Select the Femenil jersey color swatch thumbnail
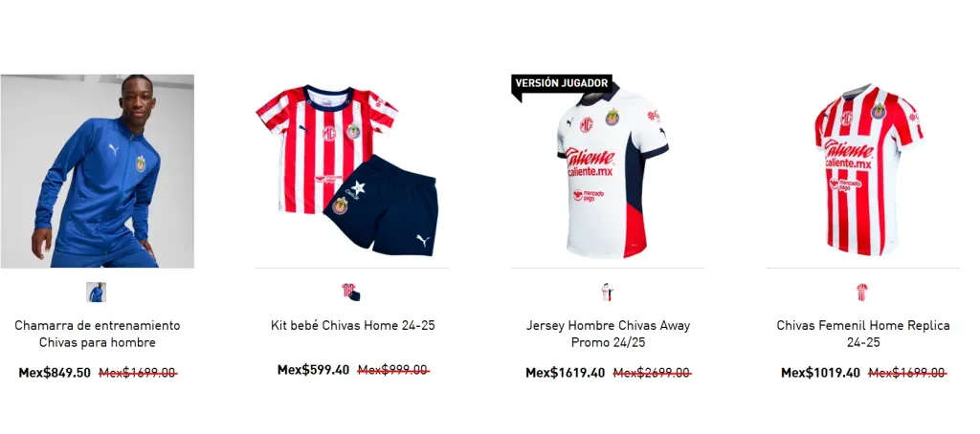980x434 pixels. [x=862, y=292]
